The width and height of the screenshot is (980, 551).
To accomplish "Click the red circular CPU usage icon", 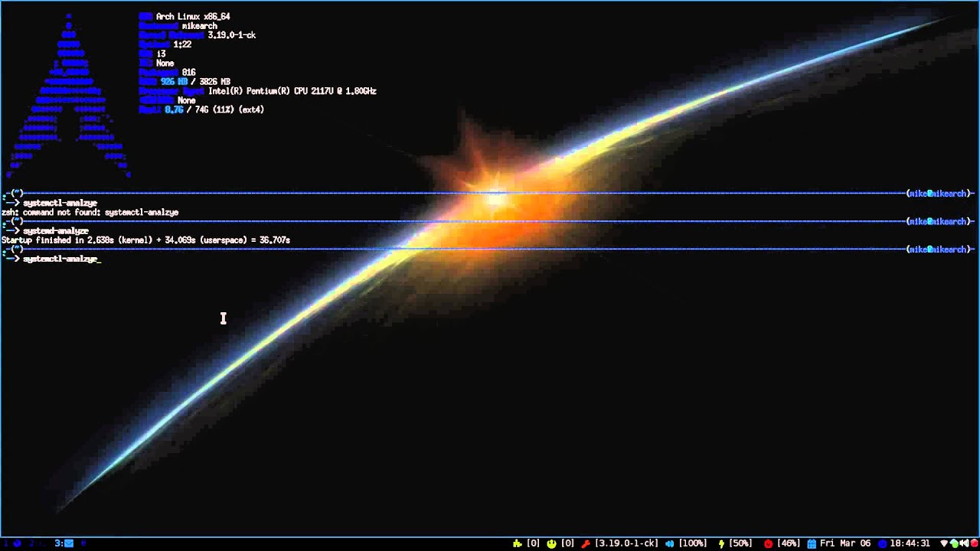I will (768, 543).
